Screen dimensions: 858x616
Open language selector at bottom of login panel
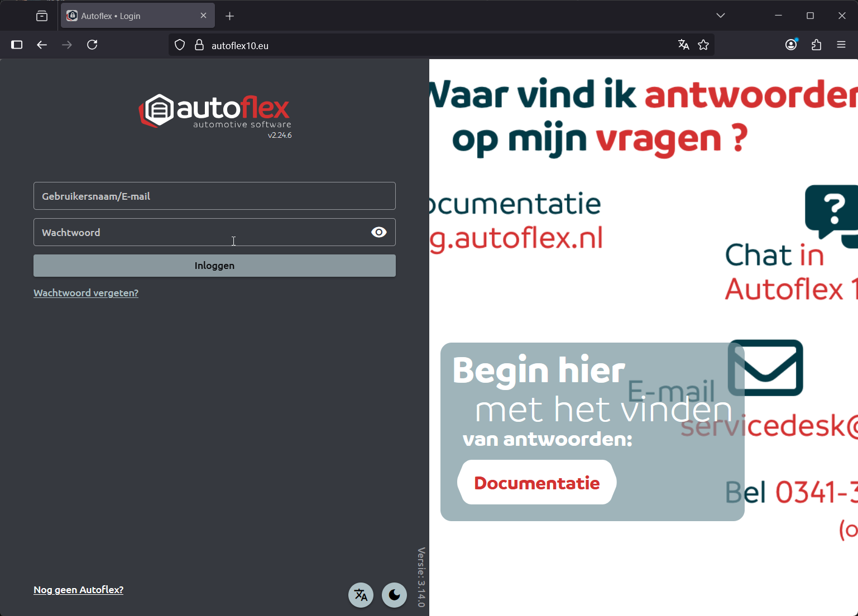361,595
